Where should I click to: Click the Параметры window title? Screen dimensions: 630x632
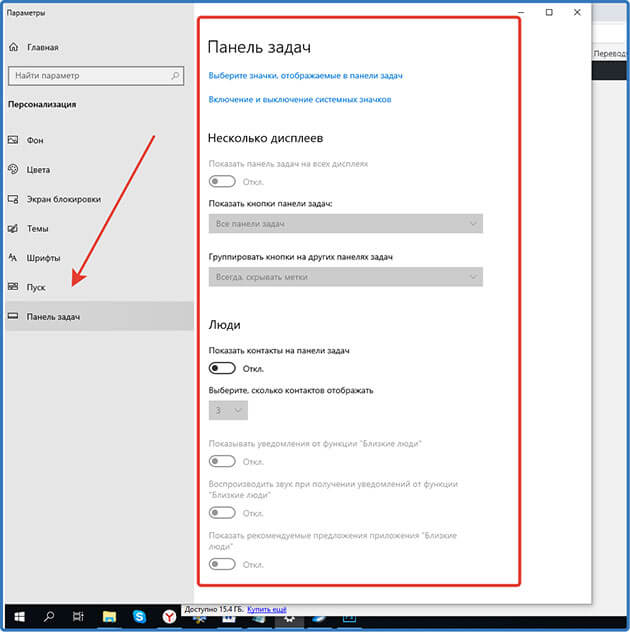point(26,13)
